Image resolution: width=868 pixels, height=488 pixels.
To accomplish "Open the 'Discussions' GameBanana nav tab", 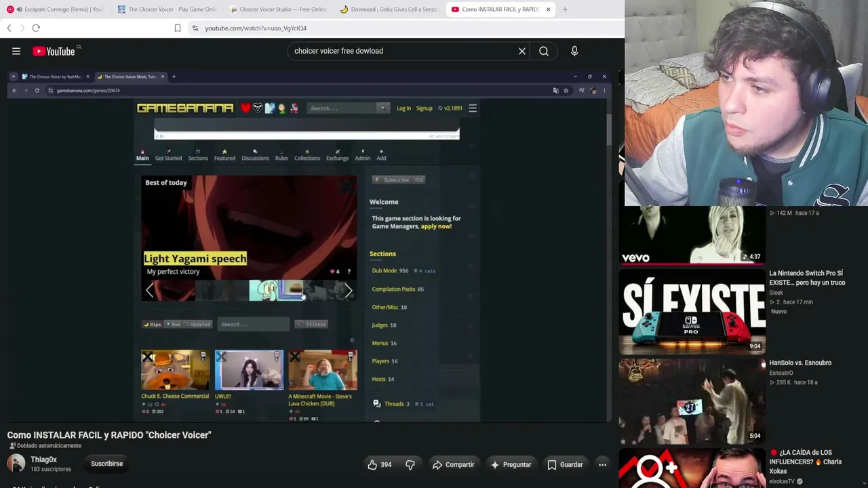I will [x=255, y=156].
